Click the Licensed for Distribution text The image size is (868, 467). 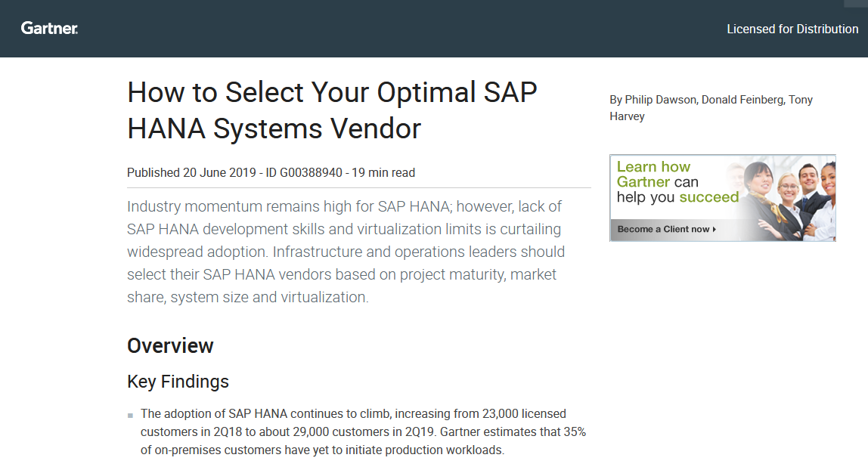(x=792, y=29)
